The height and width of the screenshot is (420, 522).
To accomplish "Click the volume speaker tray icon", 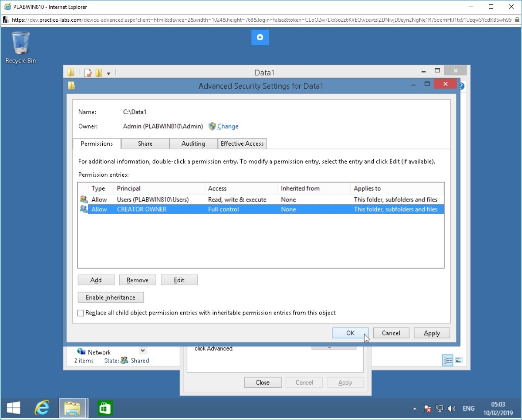I will pyautogui.click(x=452, y=408).
